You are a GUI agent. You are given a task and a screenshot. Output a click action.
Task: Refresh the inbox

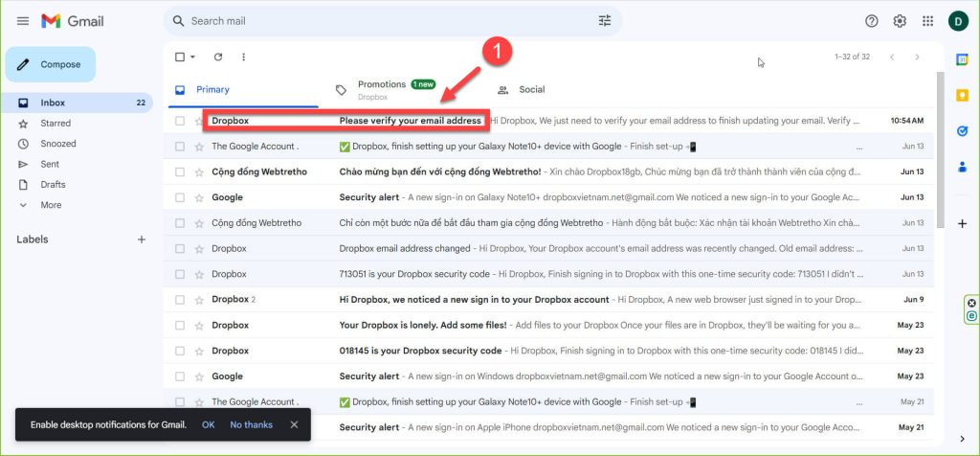point(218,57)
